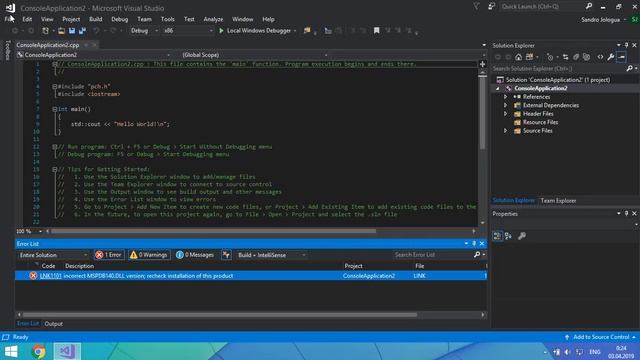The image size is (640, 360).
Task: Open the 100 % zoom level dropdown
Action: click(29, 231)
